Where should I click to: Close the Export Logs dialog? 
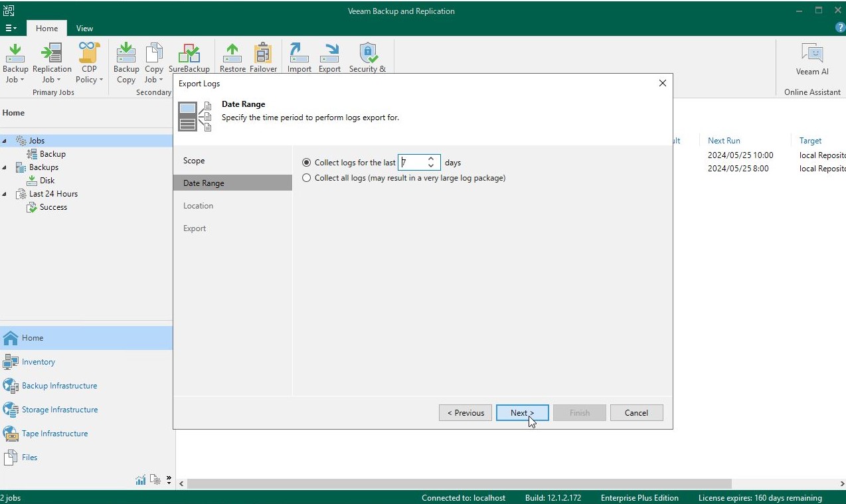tap(662, 83)
